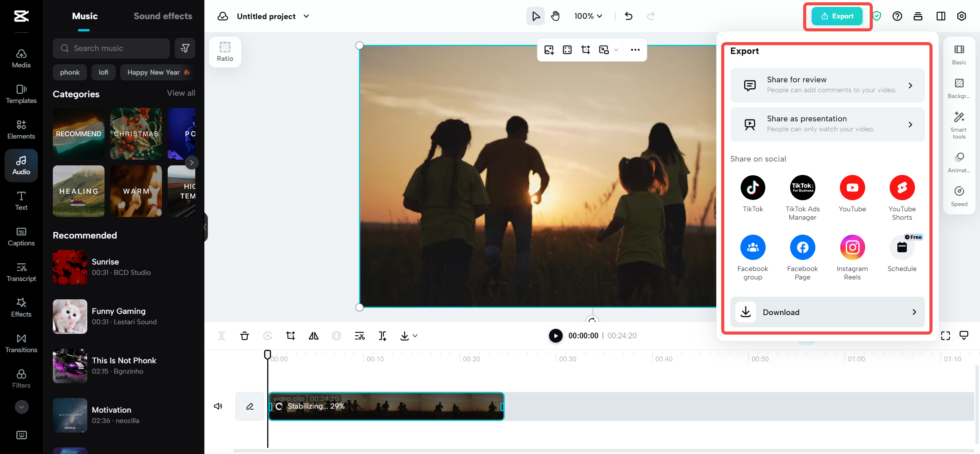Screen dimensions: 980x454
Task: Open the picture-in-picture options chevron
Action: click(x=616, y=50)
